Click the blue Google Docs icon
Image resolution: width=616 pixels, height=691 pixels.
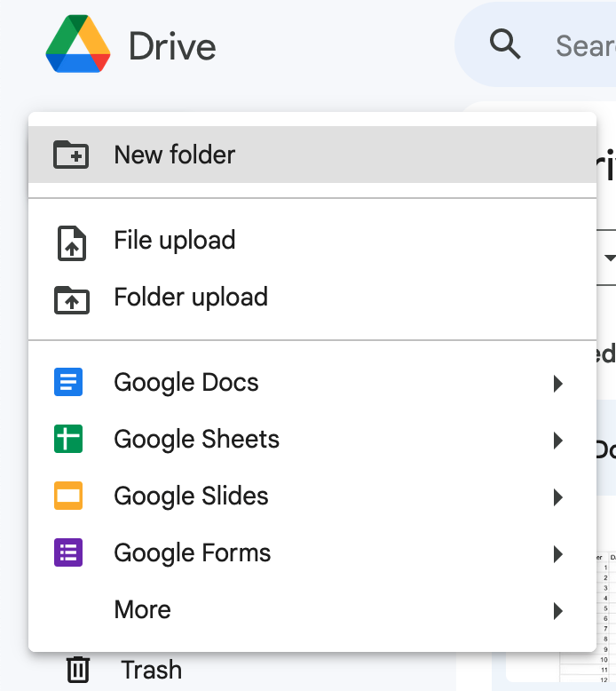point(68,383)
